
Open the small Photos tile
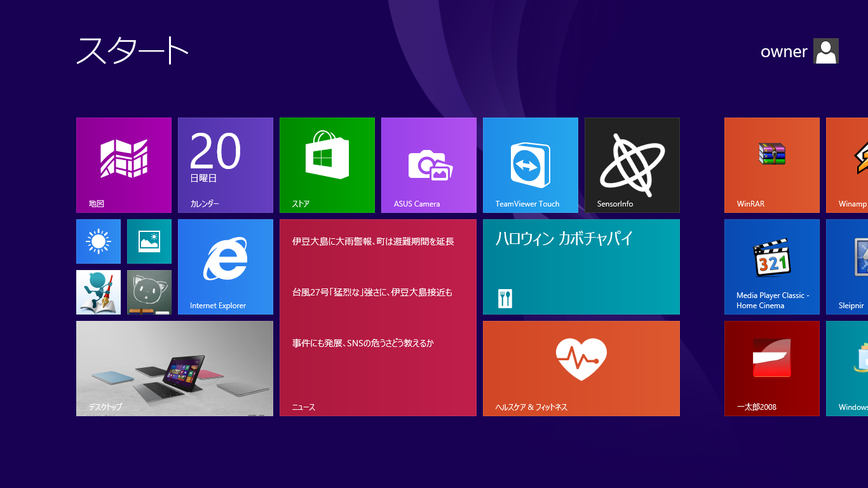[x=149, y=241]
